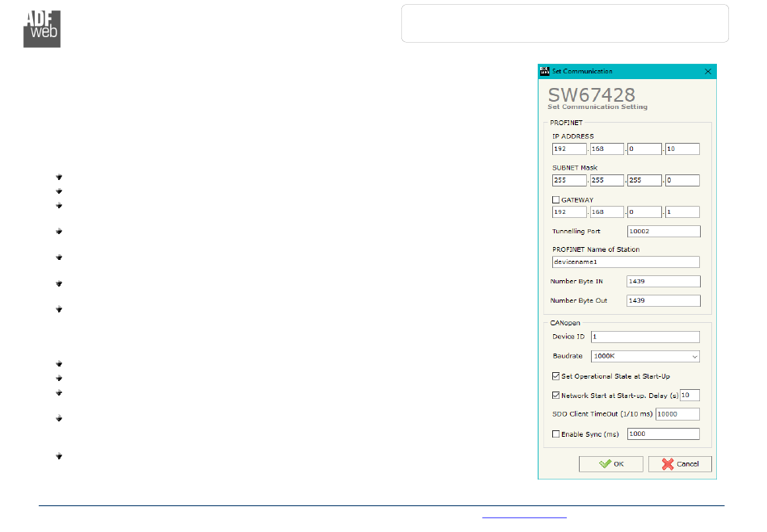Open the Baudrate dropdown
The image size is (767, 532).
pyautogui.click(x=645, y=356)
